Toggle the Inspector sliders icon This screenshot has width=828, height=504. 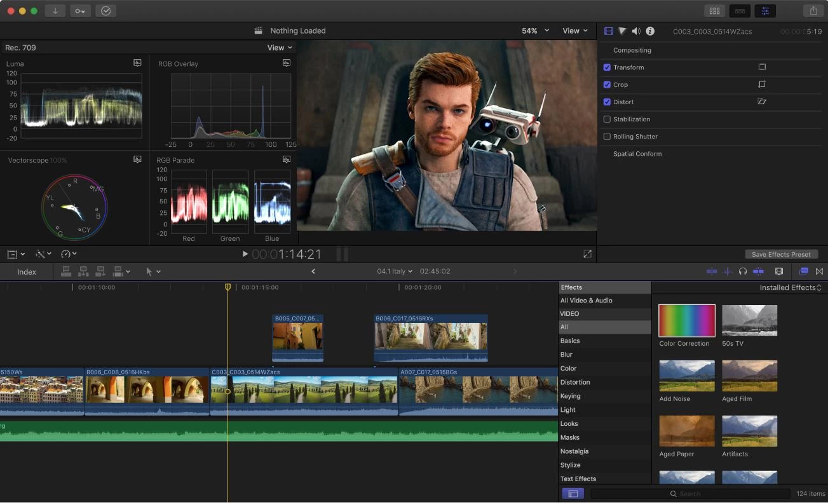coord(765,11)
